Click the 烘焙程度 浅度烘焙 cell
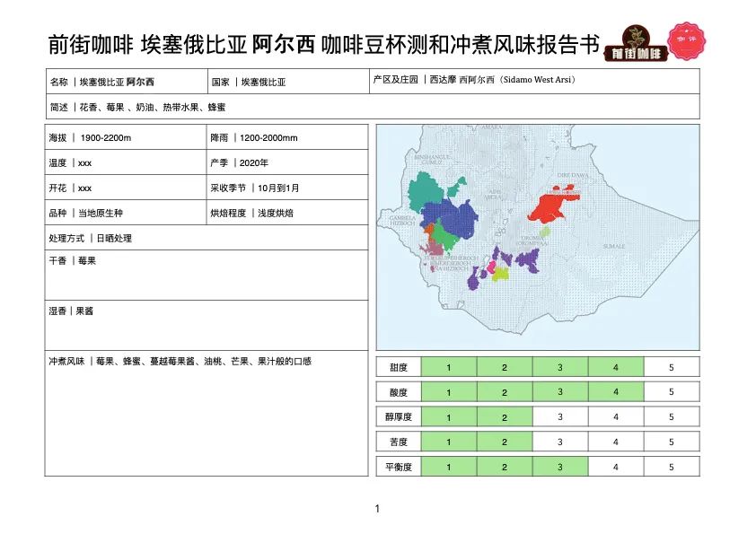Screen dimensions: 756x534 coord(287,213)
